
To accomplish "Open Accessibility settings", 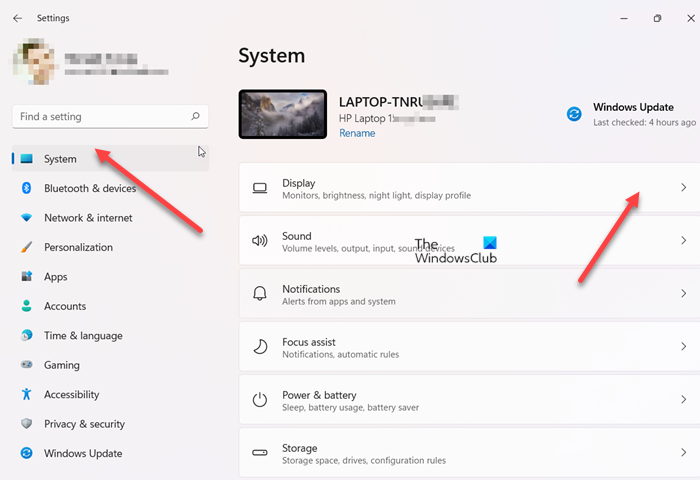I will [x=110, y=394].
